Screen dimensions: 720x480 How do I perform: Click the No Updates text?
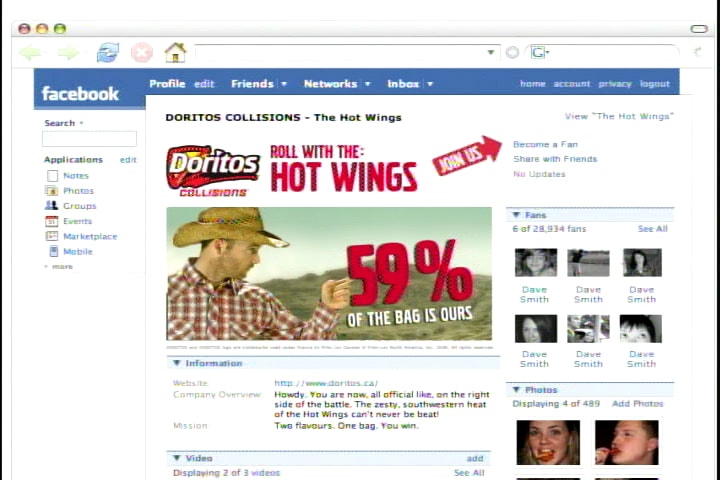[x=539, y=174]
